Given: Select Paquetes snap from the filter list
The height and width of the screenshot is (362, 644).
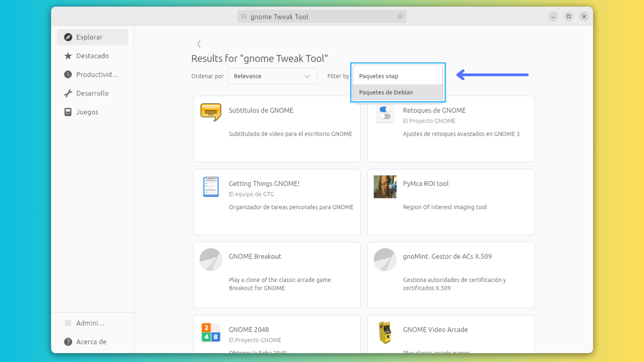Looking at the screenshot, I should [x=378, y=76].
